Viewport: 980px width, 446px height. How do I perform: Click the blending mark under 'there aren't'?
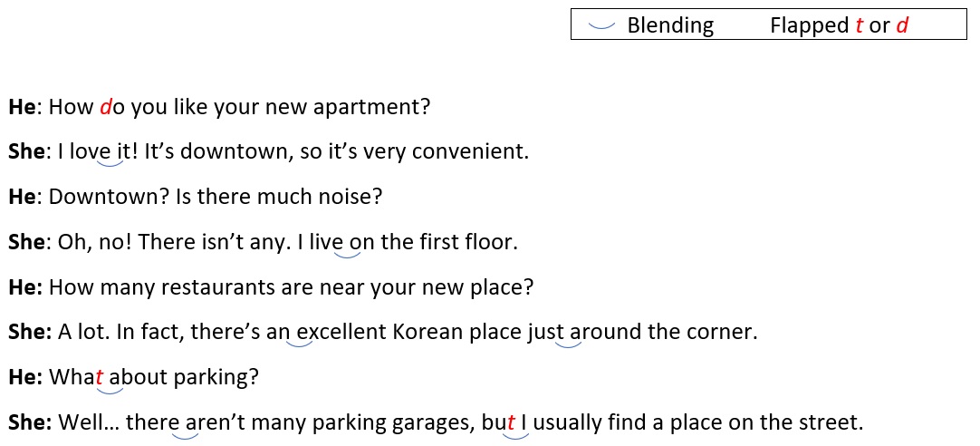click(185, 434)
